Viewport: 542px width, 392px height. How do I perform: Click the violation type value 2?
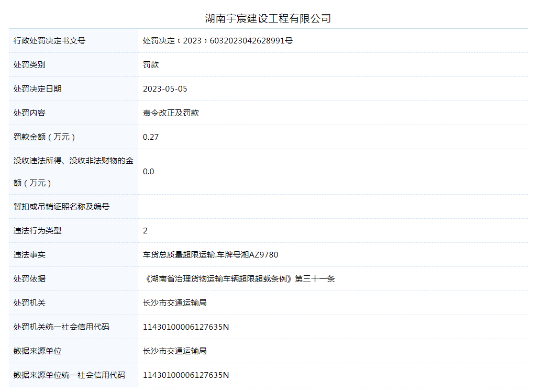[145, 231]
